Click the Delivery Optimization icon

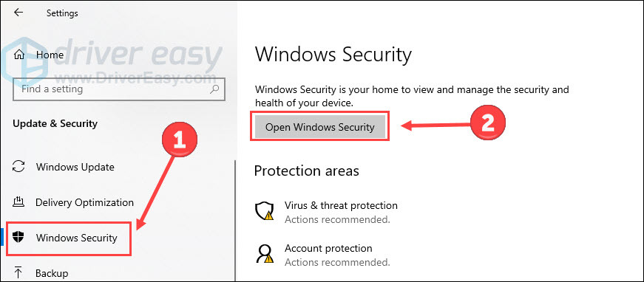[18, 202]
